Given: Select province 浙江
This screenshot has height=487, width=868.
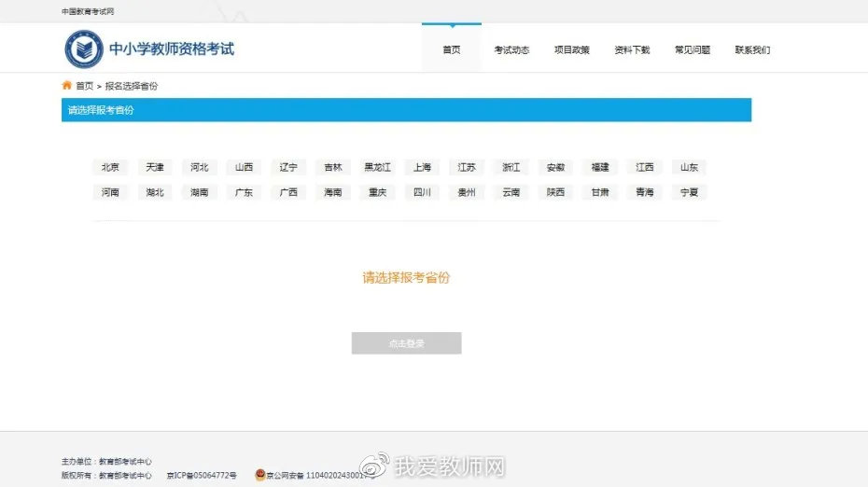Looking at the screenshot, I should click(511, 167).
